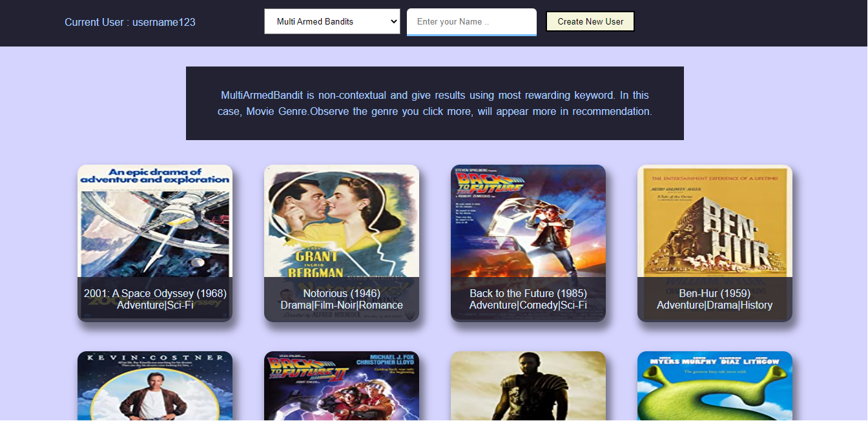Viewport: 868px width, 421px height.
Task: Click the Ben-Hur (1959) title text
Action: click(x=715, y=293)
